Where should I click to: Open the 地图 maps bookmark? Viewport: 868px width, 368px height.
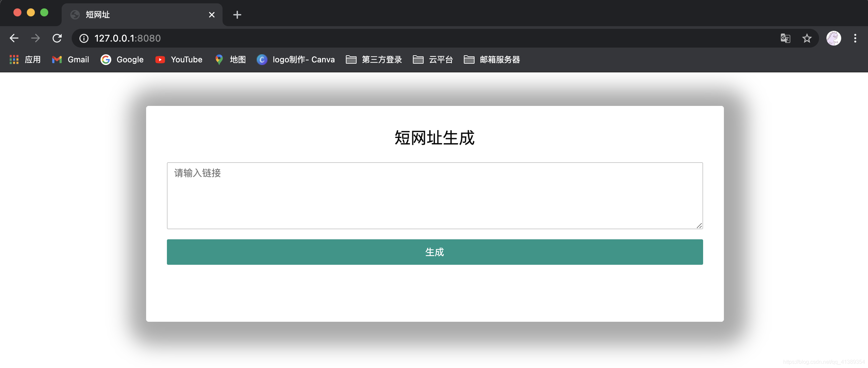231,60
